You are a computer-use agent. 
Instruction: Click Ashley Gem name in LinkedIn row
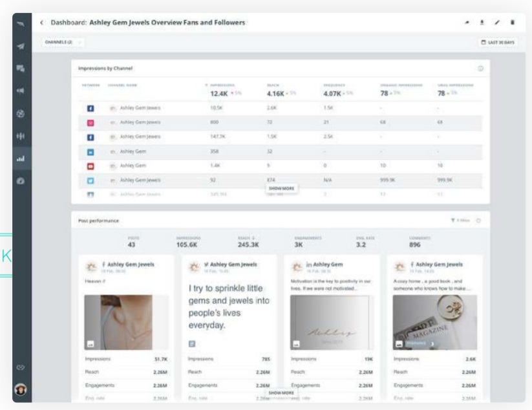coord(133,151)
